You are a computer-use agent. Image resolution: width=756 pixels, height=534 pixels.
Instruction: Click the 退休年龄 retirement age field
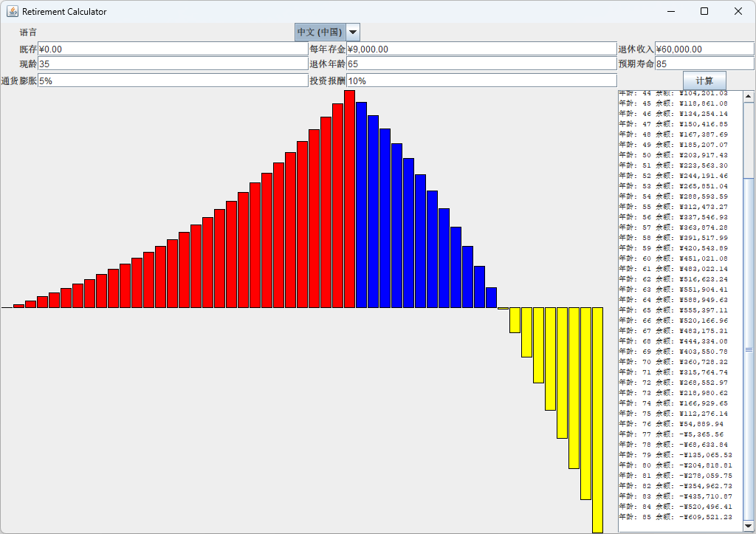(x=481, y=64)
